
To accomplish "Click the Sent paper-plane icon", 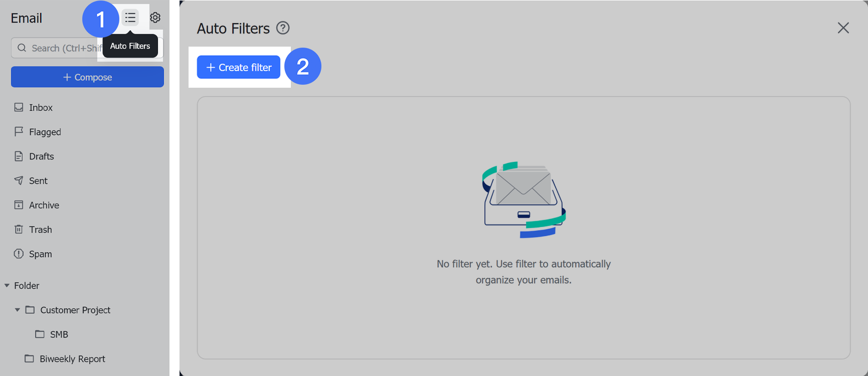I will pos(19,180).
